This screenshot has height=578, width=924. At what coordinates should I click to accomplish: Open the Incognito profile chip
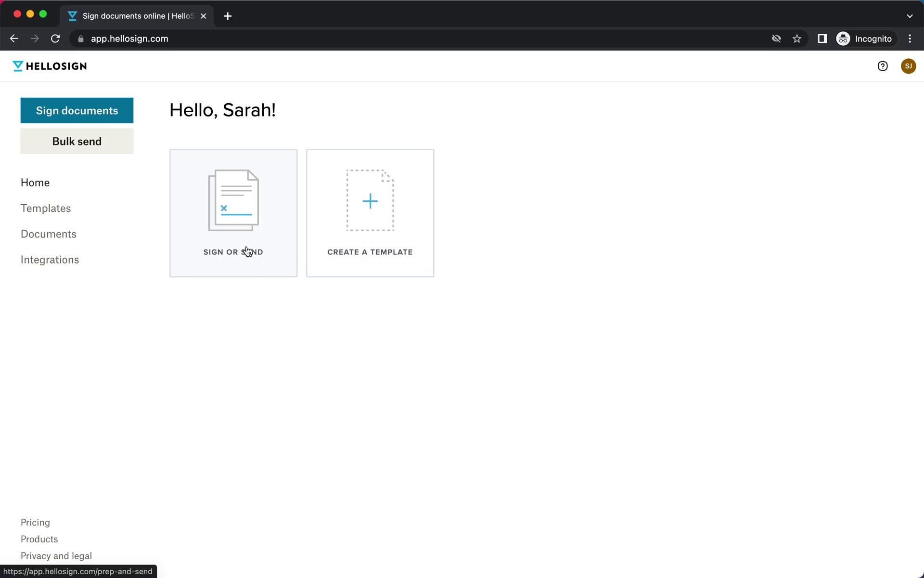pos(865,39)
